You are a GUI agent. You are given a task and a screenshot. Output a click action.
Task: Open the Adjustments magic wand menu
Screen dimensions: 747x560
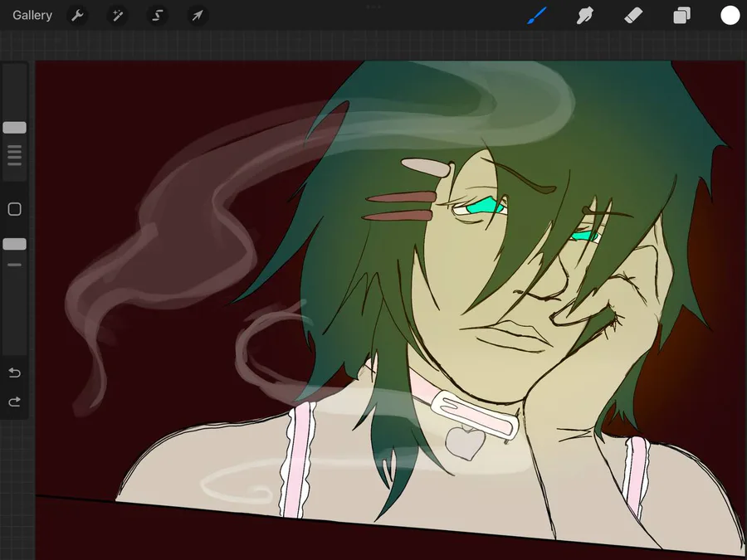coord(117,16)
